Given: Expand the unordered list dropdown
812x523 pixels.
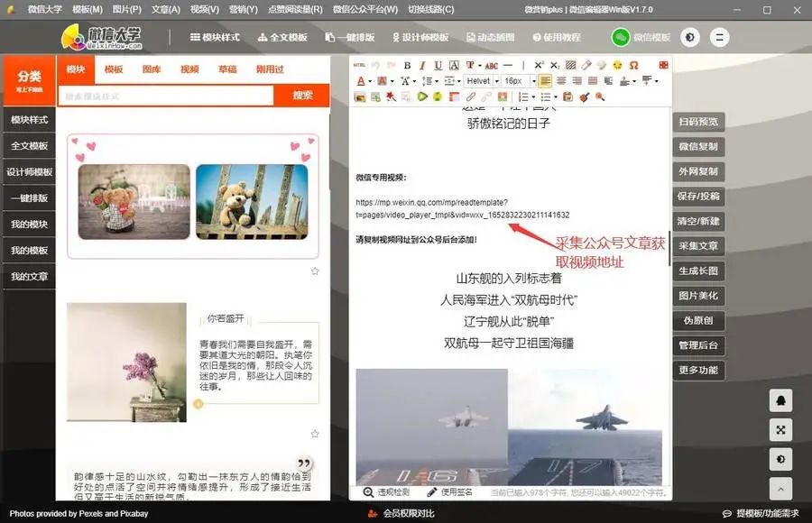Looking at the screenshot, I should [x=556, y=96].
